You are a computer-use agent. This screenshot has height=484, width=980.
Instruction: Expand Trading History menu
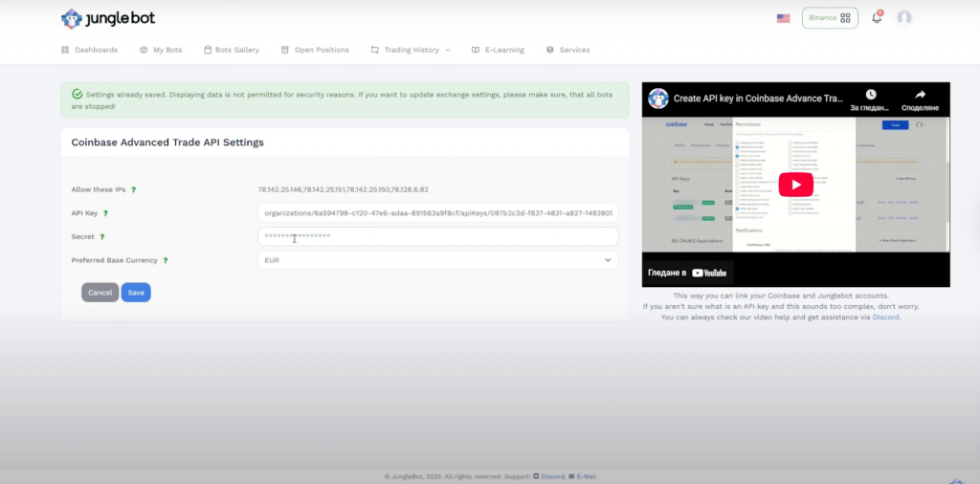(x=411, y=50)
